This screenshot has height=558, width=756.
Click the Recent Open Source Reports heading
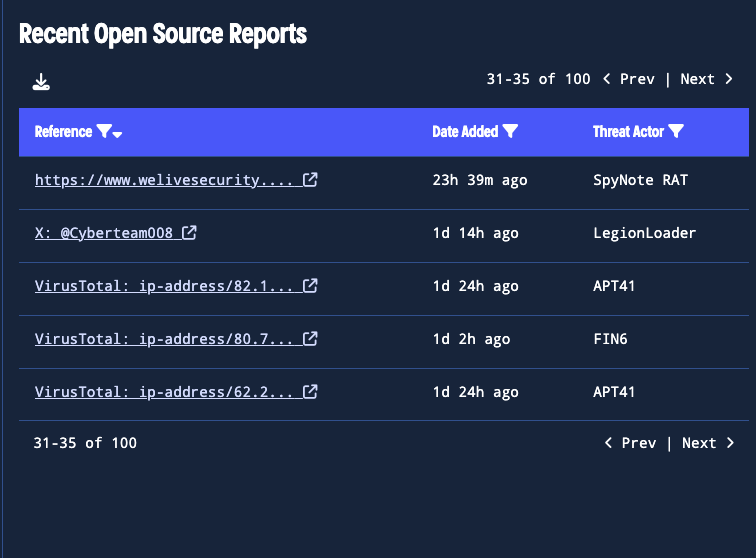(163, 34)
